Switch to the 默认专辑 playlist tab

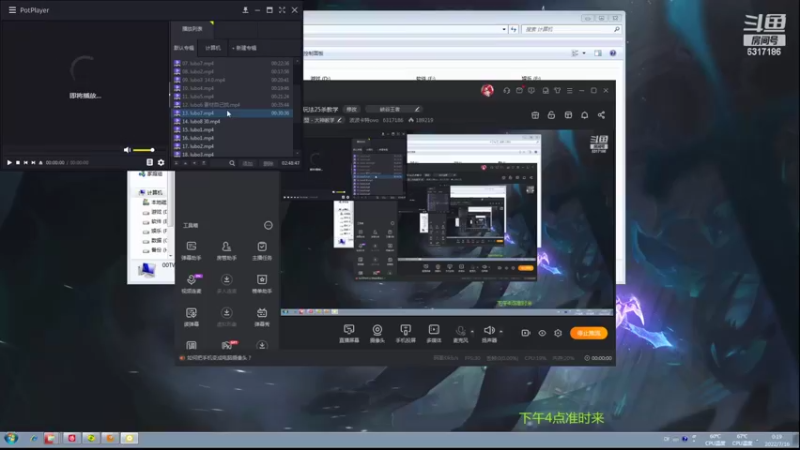pos(184,48)
